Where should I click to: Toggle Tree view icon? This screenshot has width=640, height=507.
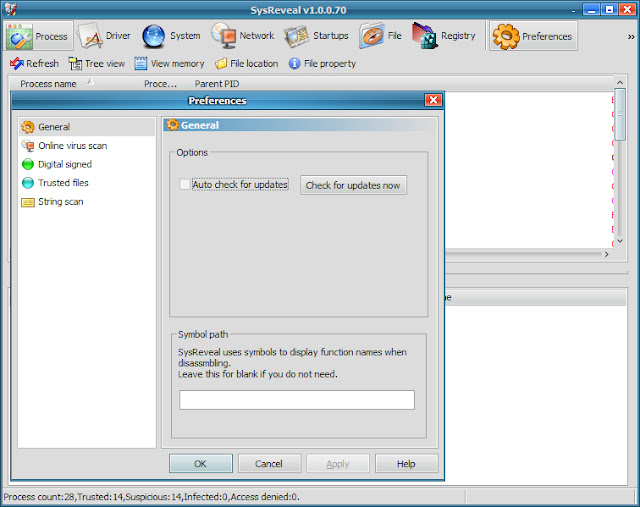75,64
